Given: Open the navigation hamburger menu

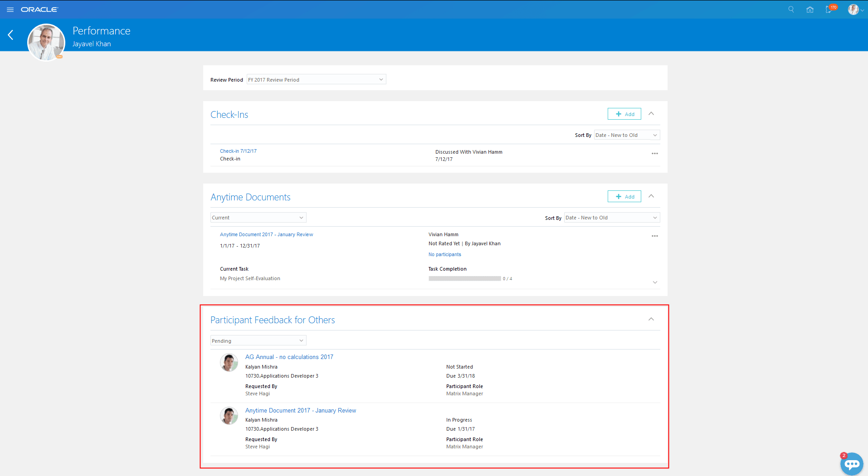Looking at the screenshot, I should (x=10, y=9).
